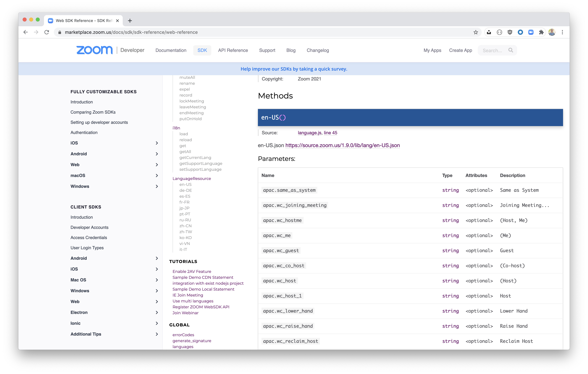Open the line 45 source link
The height and width of the screenshot is (374, 588).
(x=330, y=133)
